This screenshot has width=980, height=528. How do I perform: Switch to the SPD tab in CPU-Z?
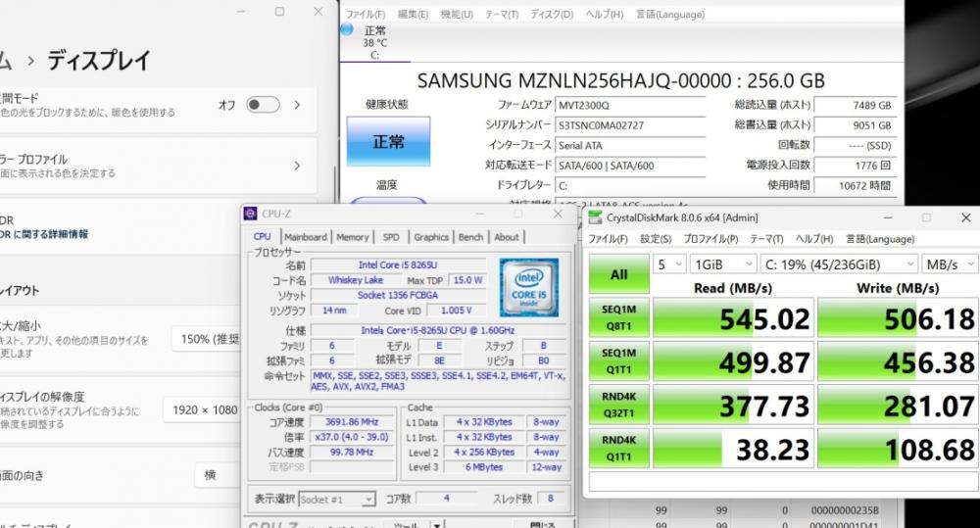coord(391,237)
